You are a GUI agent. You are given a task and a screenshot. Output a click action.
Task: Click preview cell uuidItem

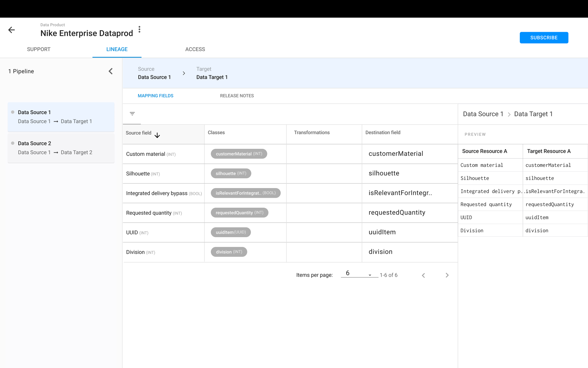coord(537,218)
